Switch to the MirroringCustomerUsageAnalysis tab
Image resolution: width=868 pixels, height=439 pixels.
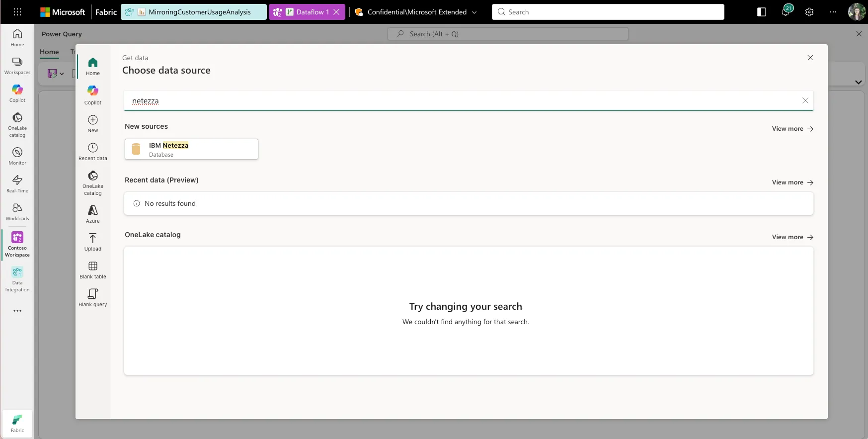coord(194,12)
